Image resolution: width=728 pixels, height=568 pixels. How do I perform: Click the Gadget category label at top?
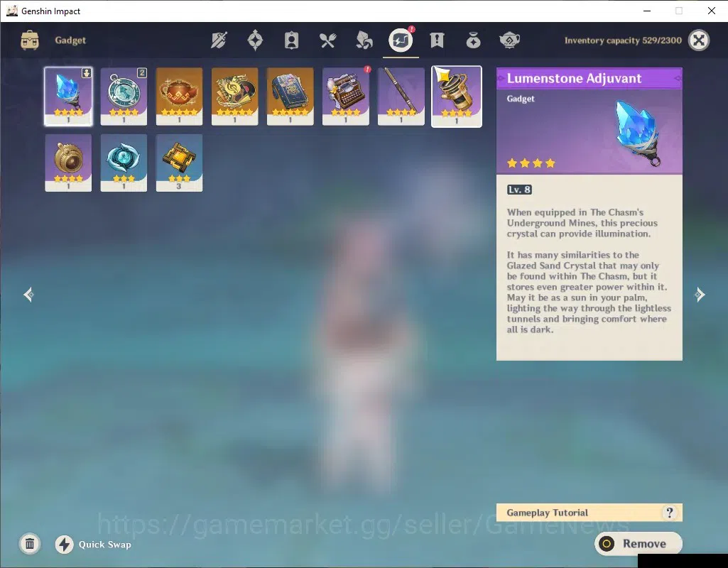coord(70,40)
